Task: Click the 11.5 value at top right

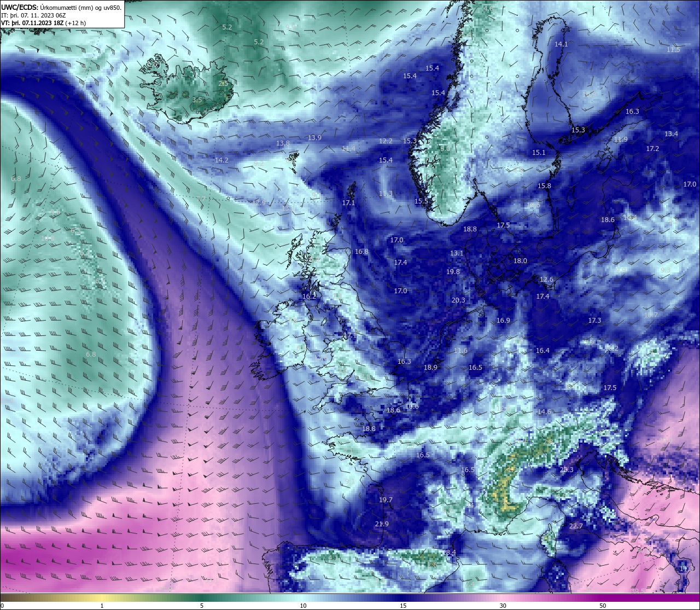Action: (673, 50)
